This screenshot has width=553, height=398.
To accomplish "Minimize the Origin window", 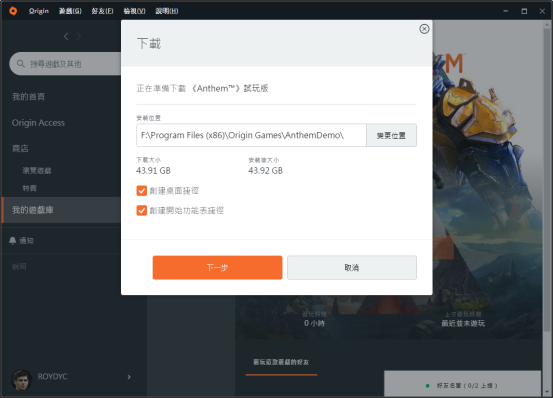I will click(x=505, y=11).
